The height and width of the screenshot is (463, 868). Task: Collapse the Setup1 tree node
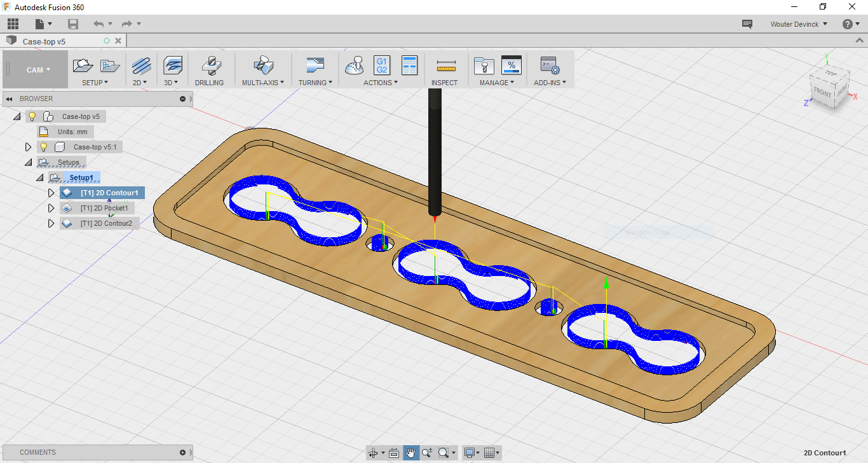point(40,177)
